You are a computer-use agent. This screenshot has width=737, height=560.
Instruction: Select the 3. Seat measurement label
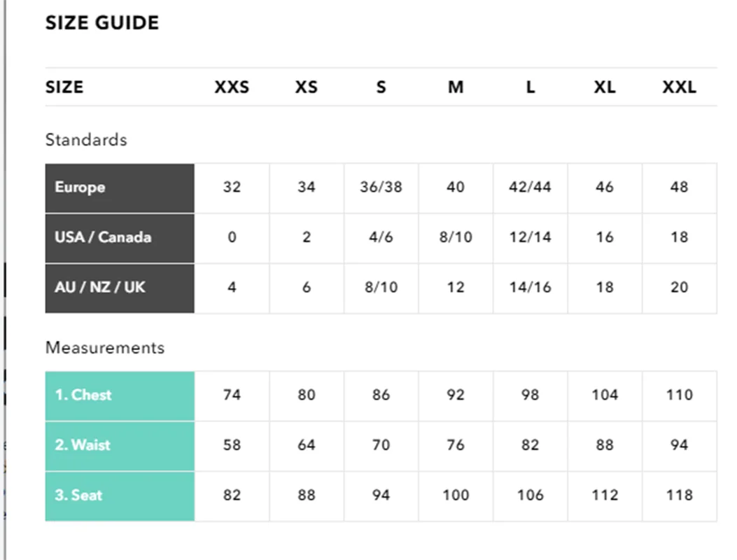pyautogui.click(x=78, y=495)
